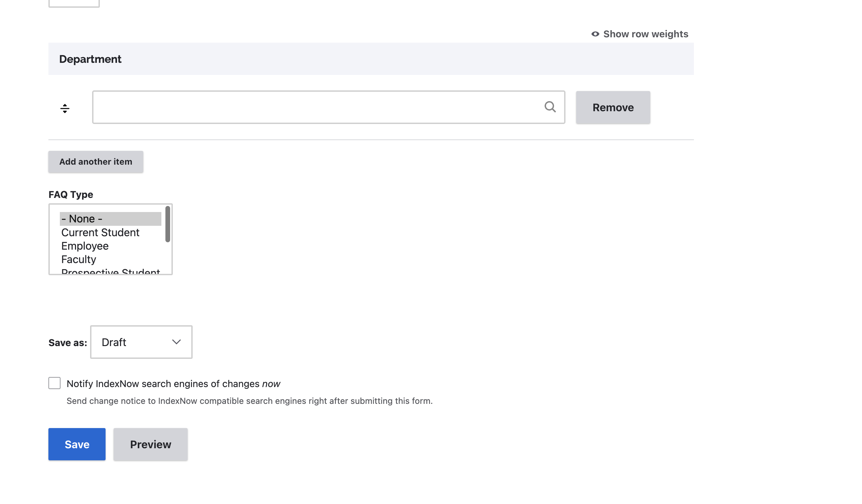This screenshot has height=504, width=862.
Task: Save the current form
Action: (77, 444)
